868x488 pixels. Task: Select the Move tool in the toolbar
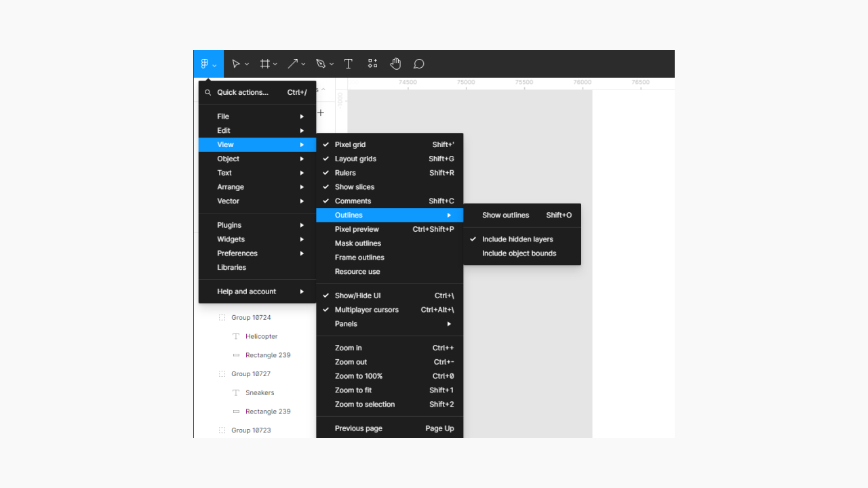pos(236,63)
